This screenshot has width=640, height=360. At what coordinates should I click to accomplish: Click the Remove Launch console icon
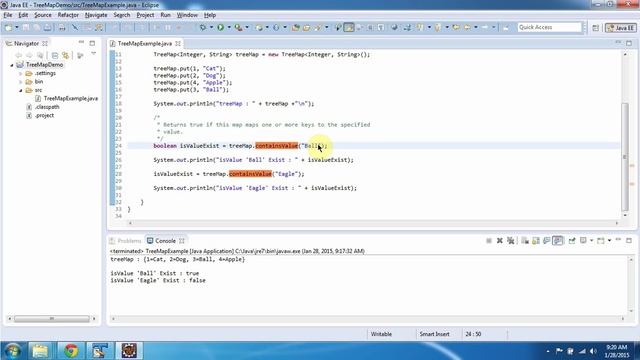coord(500,241)
